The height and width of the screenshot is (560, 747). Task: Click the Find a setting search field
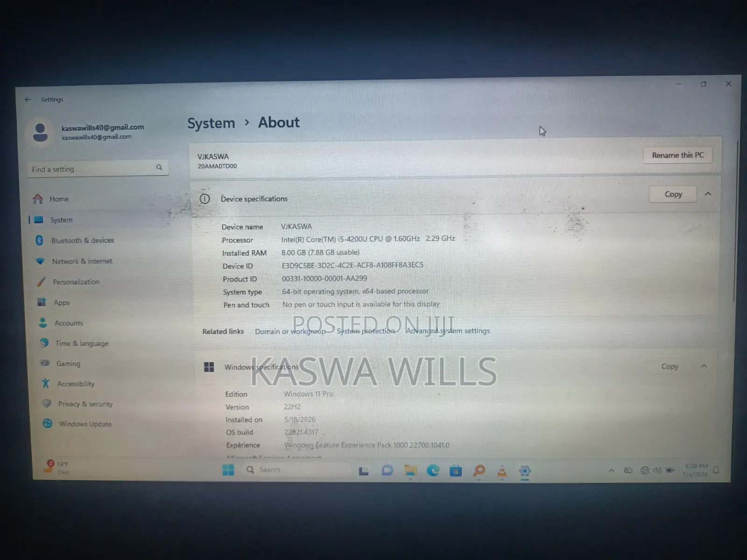(x=97, y=168)
